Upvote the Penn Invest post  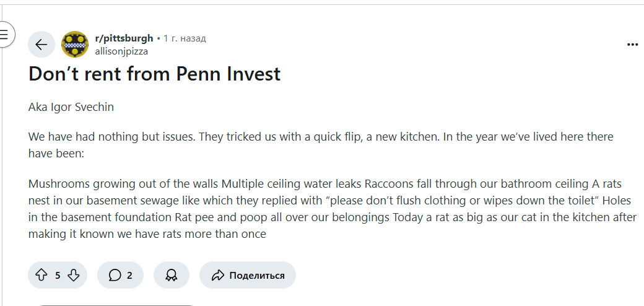coord(41,275)
